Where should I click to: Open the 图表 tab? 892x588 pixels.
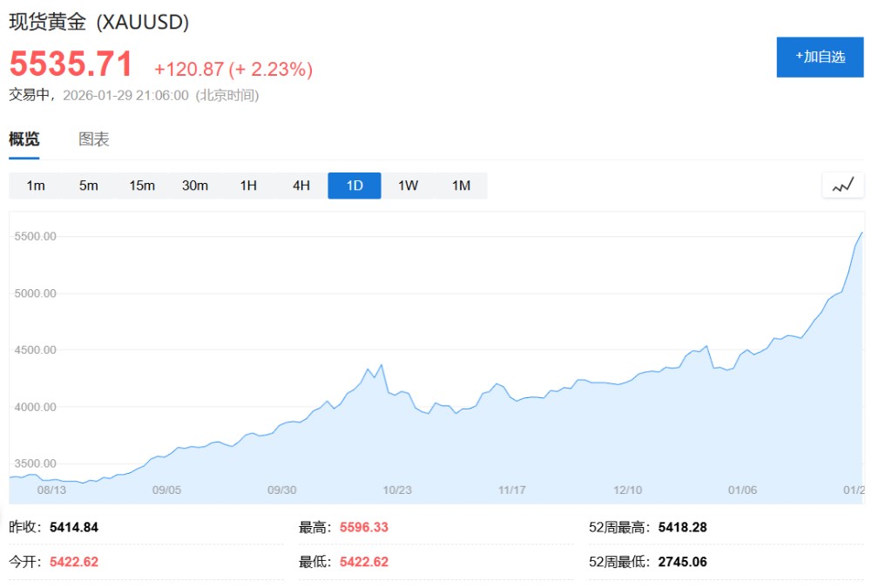pos(94,139)
